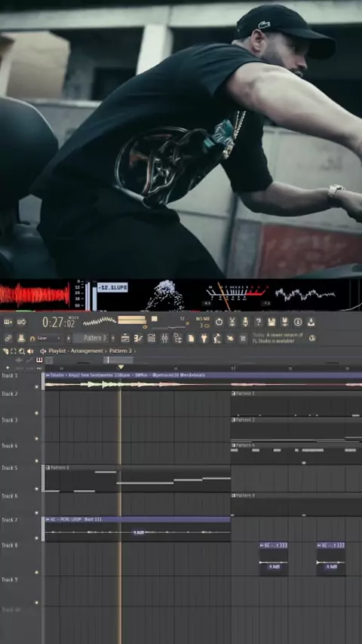Click the Arrangement breadcrumb label

click(86, 351)
